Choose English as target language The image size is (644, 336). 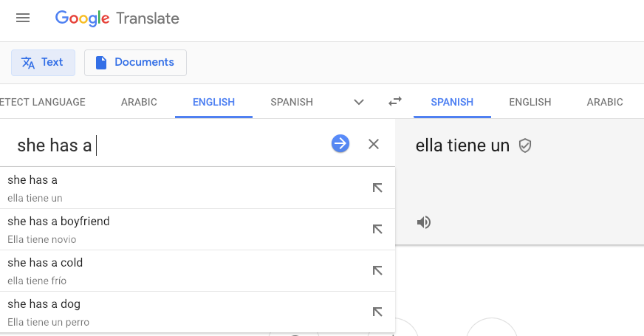pos(530,102)
